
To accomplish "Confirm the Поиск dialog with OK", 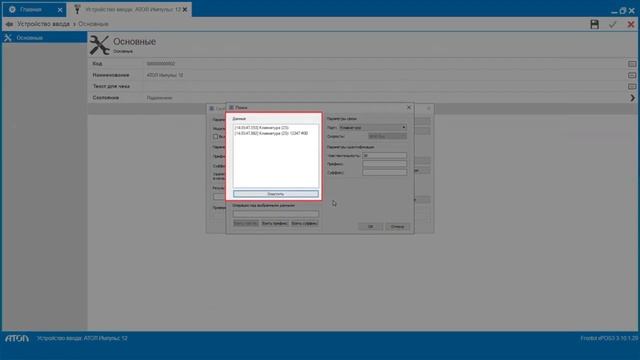I will click(x=370, y=227).
